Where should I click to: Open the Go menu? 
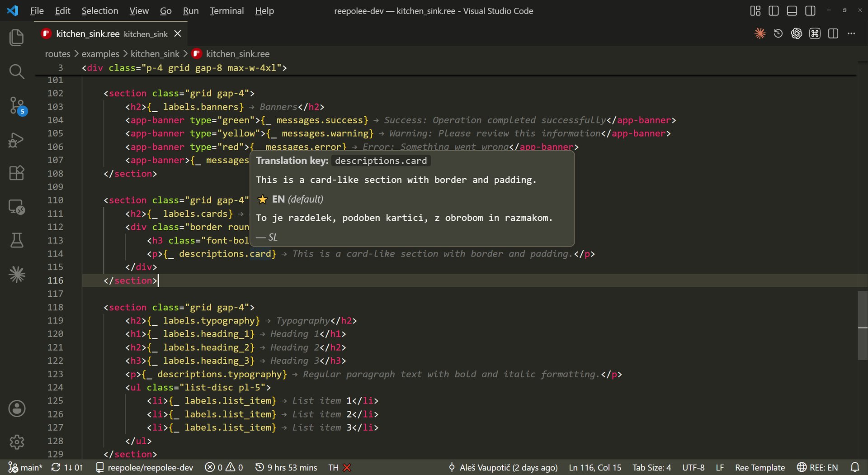[165, 11]
